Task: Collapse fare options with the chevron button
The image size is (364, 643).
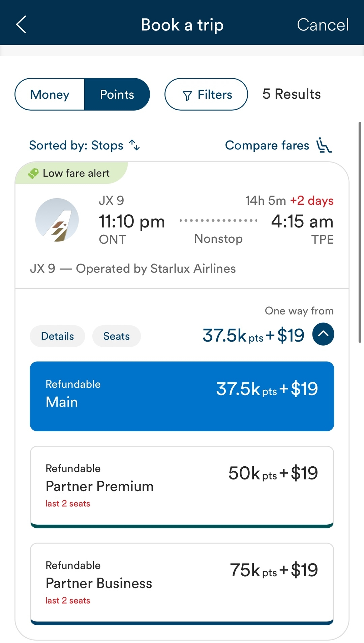Action: click(323, 334)
